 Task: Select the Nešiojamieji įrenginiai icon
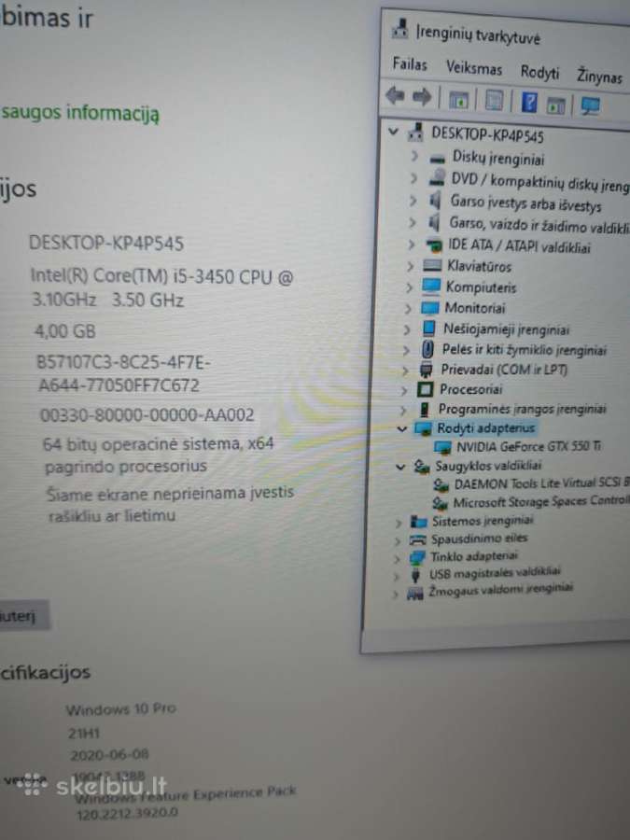click(x=428, y=328)
